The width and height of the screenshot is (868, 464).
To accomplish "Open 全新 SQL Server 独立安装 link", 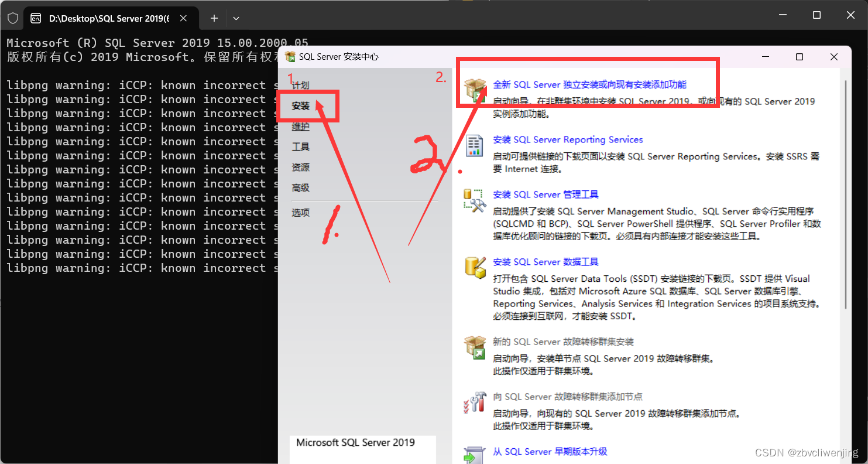I will (591, 84).
